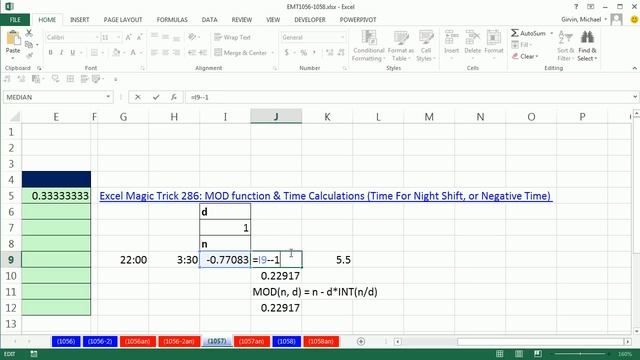640x360 pixels.
Task: Toggle Italic formatting
Action: [61, 52]
